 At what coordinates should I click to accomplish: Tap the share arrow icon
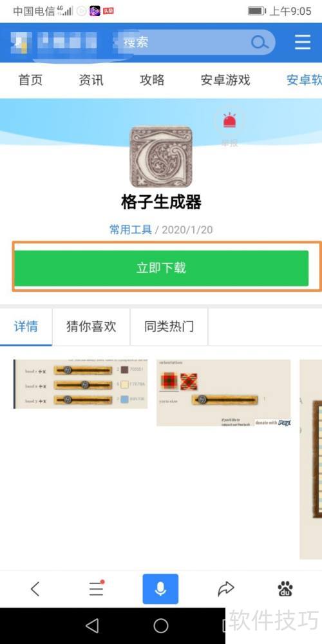225,589
